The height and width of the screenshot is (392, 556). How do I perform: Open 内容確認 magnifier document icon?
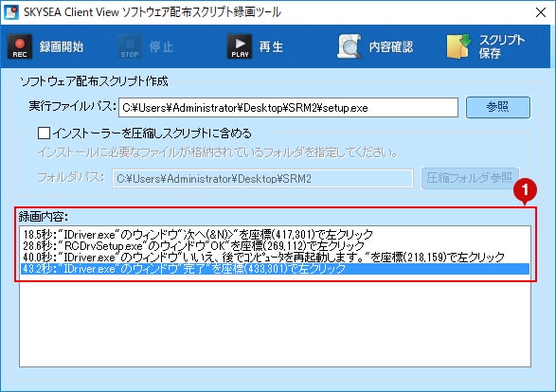(x=350, y=46)
